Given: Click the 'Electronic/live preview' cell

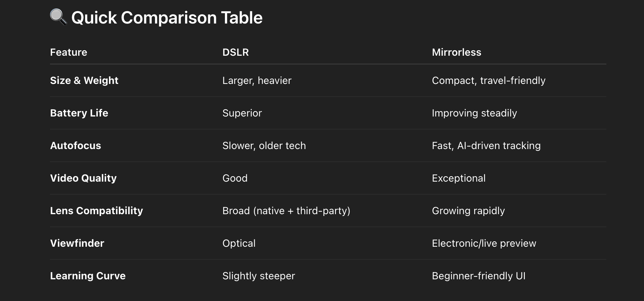Looking at the screenshot, I should tap(484, 243).
